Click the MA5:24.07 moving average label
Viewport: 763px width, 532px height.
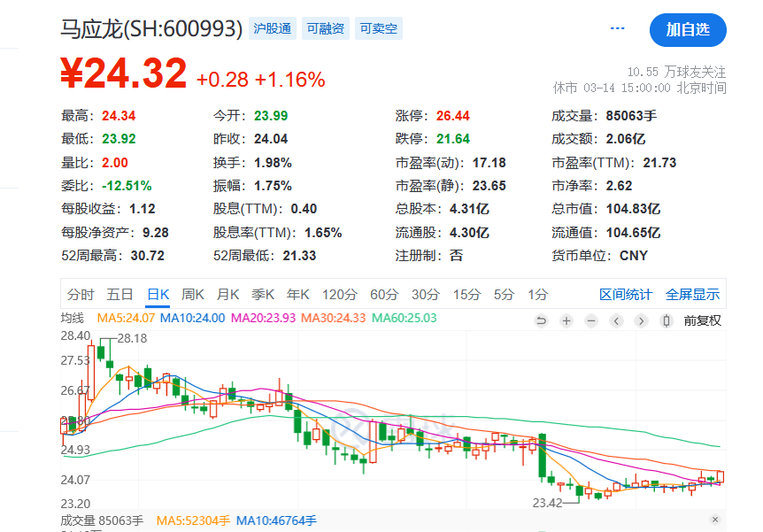pos(126,319)
